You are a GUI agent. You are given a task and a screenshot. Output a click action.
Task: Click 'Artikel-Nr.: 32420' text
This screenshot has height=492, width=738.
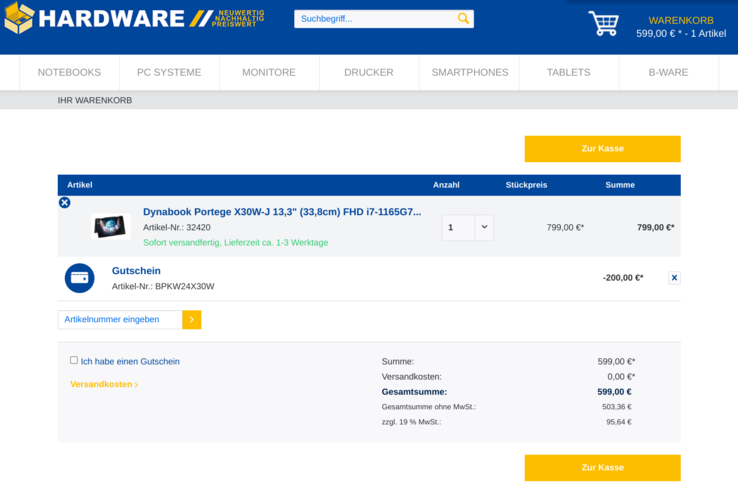(176, 227)
